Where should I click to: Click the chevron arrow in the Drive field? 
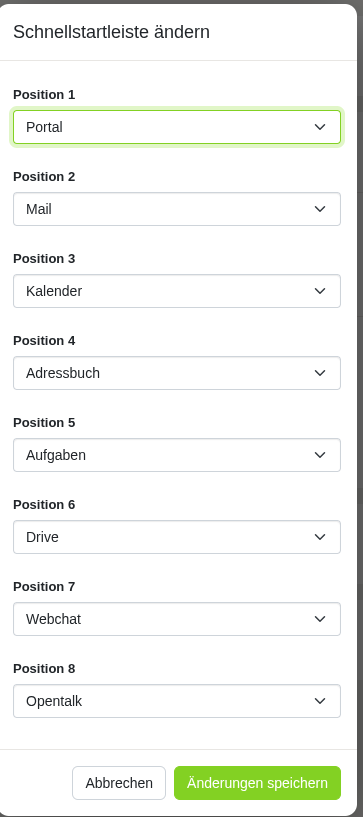[320, 537]
